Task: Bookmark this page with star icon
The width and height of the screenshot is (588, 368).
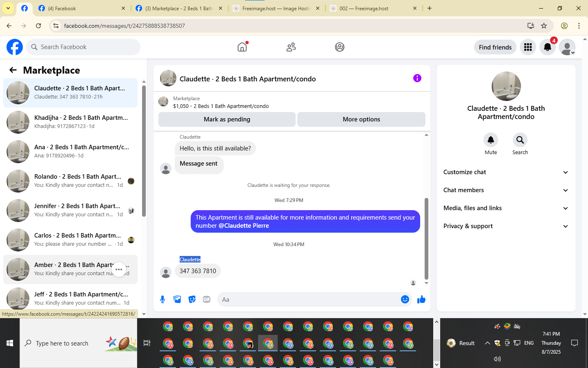Action: pyautogui.click(x=544, y=26)
